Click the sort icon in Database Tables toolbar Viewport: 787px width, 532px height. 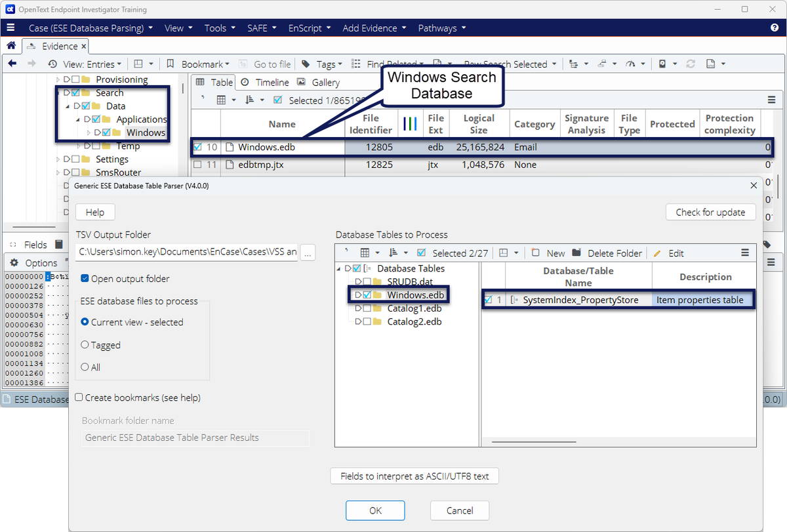pyautogui.click(x=393, y=253)
